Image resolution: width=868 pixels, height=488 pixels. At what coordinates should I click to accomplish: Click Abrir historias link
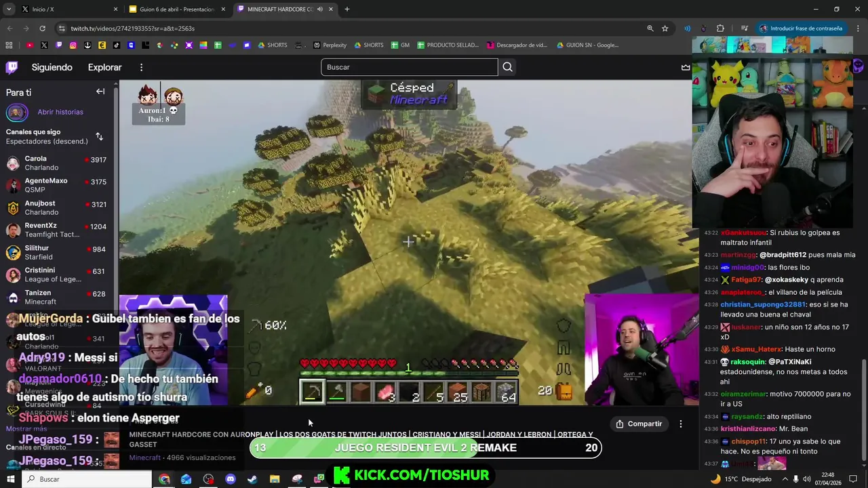60,112
